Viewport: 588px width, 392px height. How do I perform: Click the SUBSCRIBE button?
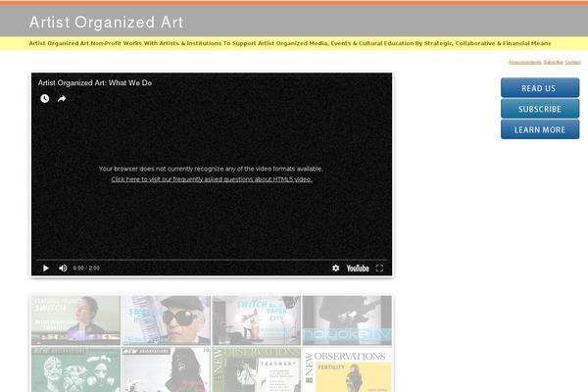point(540,109)
